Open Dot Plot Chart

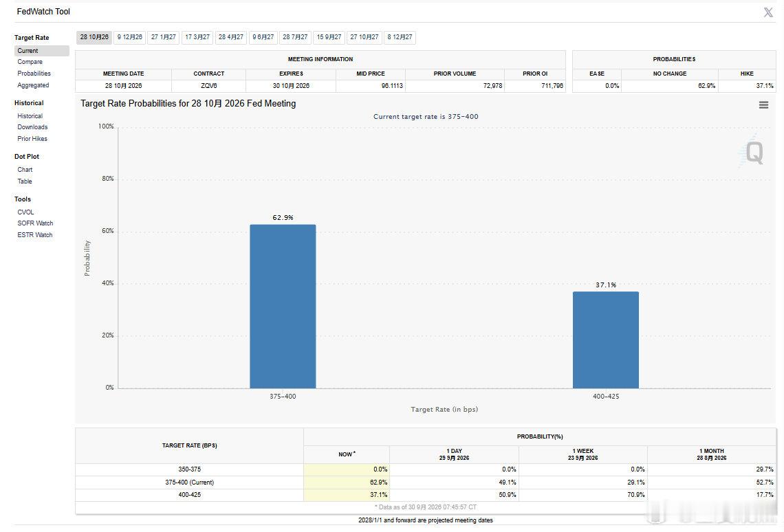(x=25, y=170)
